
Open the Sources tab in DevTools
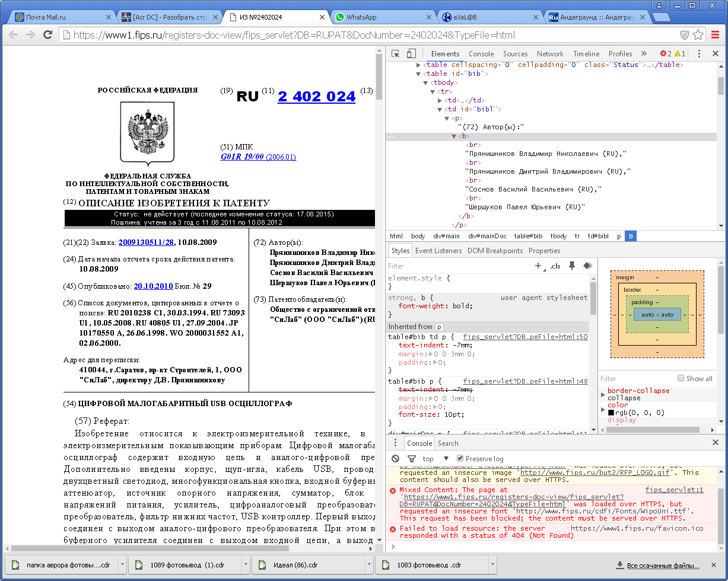tap(515, 53)
